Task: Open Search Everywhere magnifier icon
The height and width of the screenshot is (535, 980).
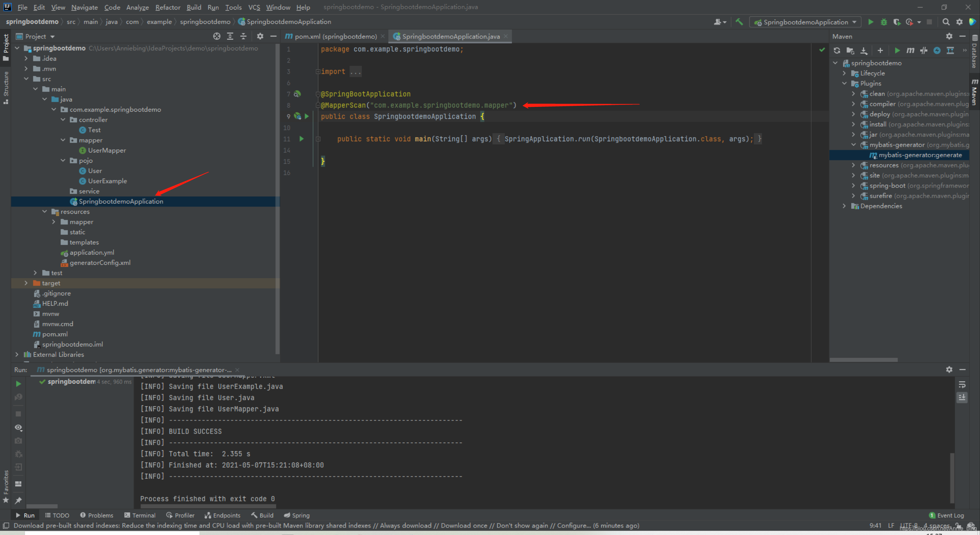Action: 946,22
